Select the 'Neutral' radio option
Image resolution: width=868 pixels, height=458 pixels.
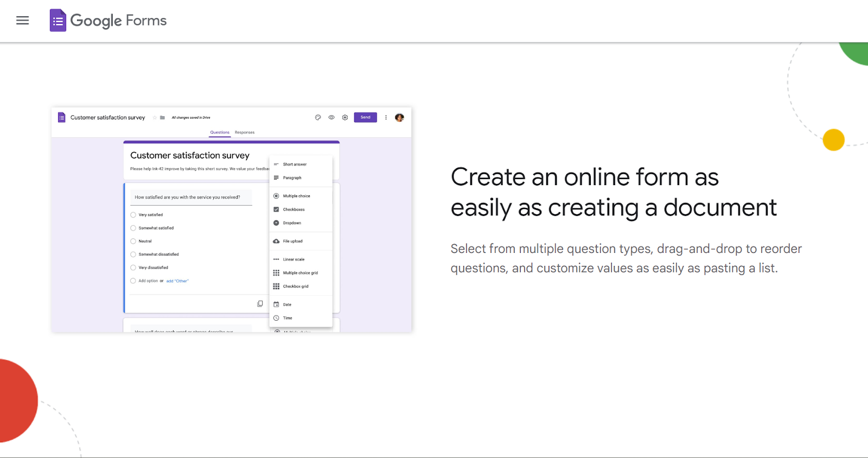[133, 241]
